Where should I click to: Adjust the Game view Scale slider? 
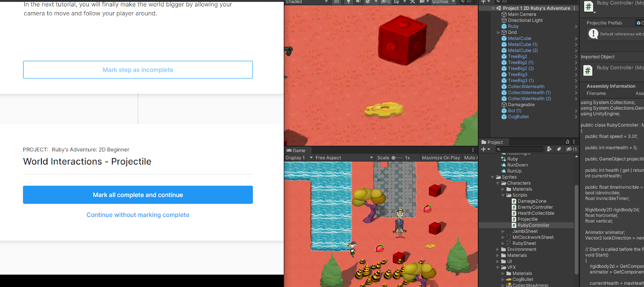coord(396,158)
